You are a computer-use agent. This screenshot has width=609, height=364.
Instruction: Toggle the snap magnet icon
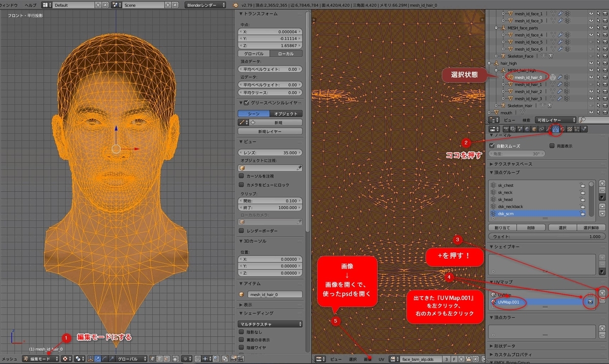[197, 358]
